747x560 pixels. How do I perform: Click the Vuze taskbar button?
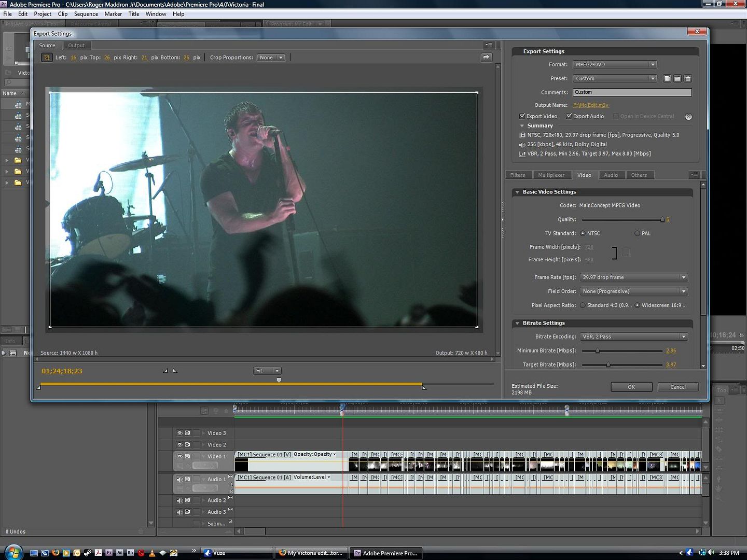click(x=236, y=553)
